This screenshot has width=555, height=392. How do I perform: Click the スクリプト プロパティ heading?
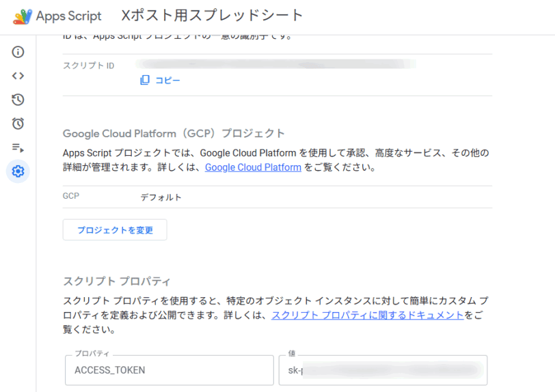coord(117,281)
